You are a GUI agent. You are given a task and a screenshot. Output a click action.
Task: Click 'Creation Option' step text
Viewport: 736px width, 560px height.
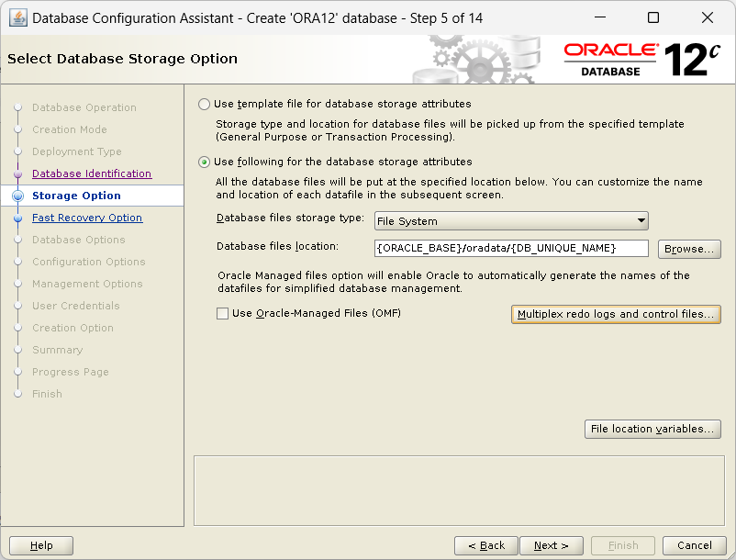pos(72,328)
